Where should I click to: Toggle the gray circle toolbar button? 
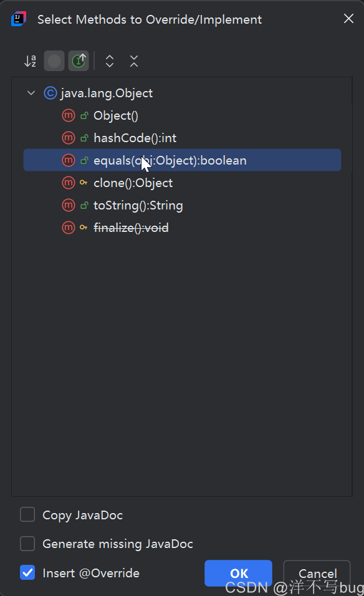pos(54,61)
